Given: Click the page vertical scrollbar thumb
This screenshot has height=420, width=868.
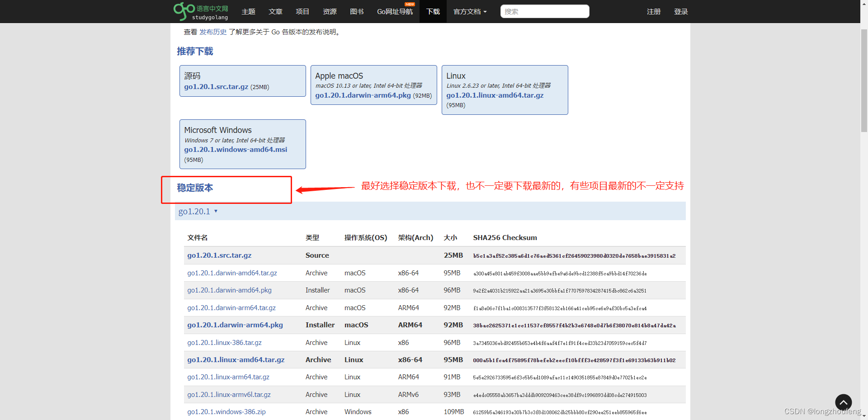Looking at the screenshot, I should (x=864, y=80).
